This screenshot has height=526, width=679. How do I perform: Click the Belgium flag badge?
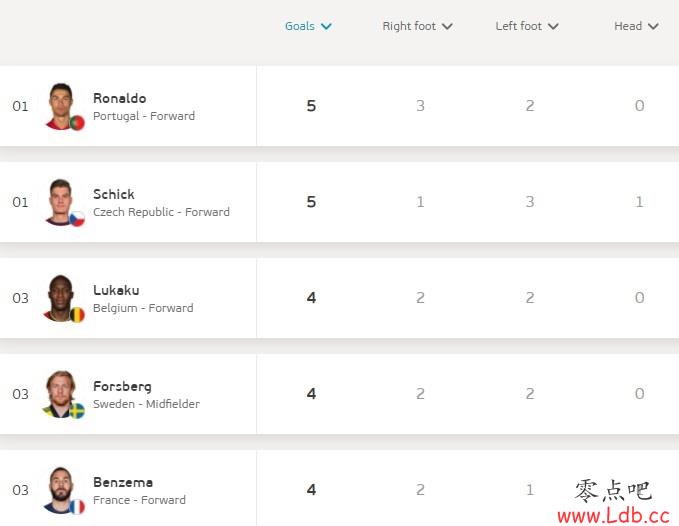point(77,315)
